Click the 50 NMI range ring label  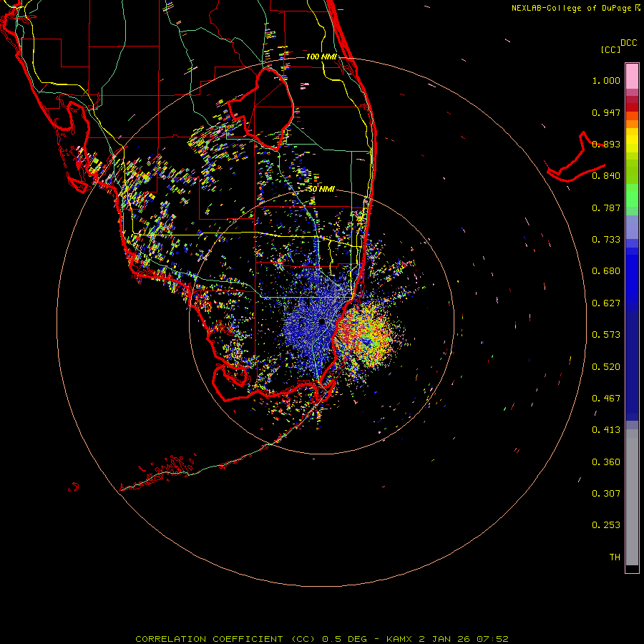[321, 189]
